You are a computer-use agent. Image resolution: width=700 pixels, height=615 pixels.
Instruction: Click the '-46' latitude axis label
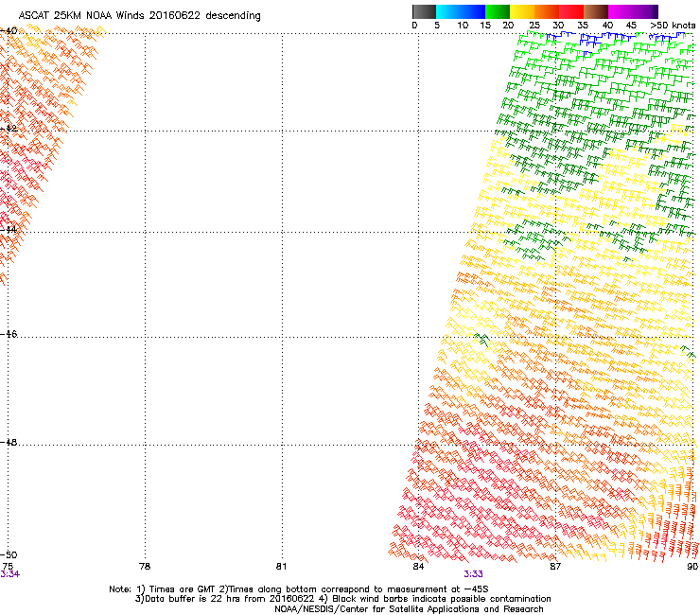9,334
